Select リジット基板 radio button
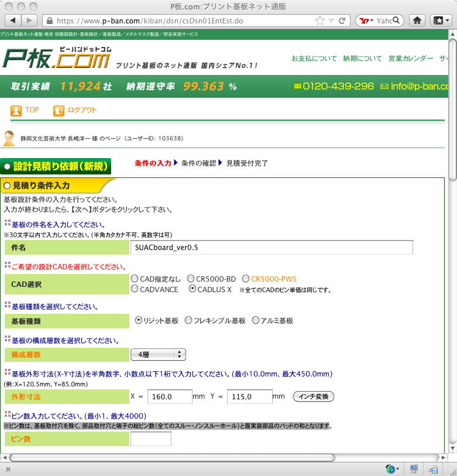This screenshot has height=476, width=457. coord(138,320)
